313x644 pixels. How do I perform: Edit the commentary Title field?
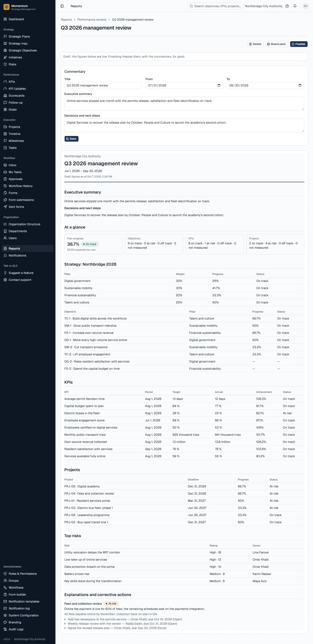[x=103, y=86]
